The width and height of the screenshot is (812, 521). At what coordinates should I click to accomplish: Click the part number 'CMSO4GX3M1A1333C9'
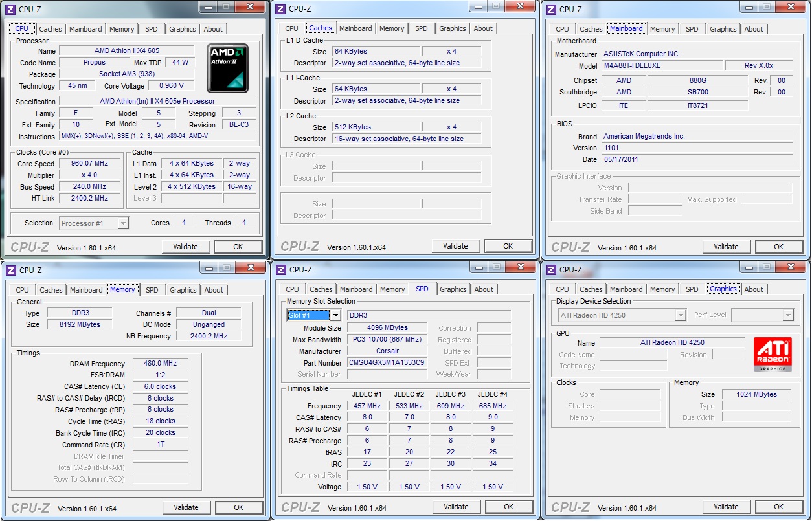point(387,363)
